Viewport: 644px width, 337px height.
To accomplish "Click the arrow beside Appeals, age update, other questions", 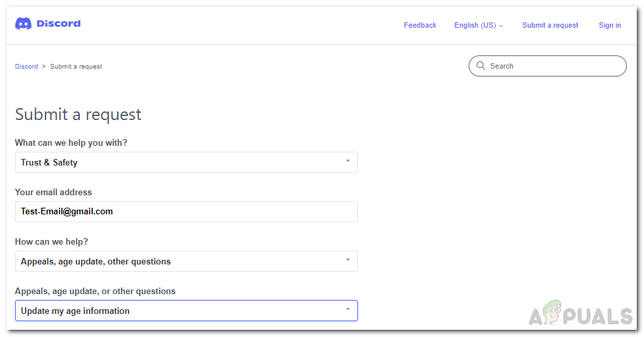I will 347,260.
